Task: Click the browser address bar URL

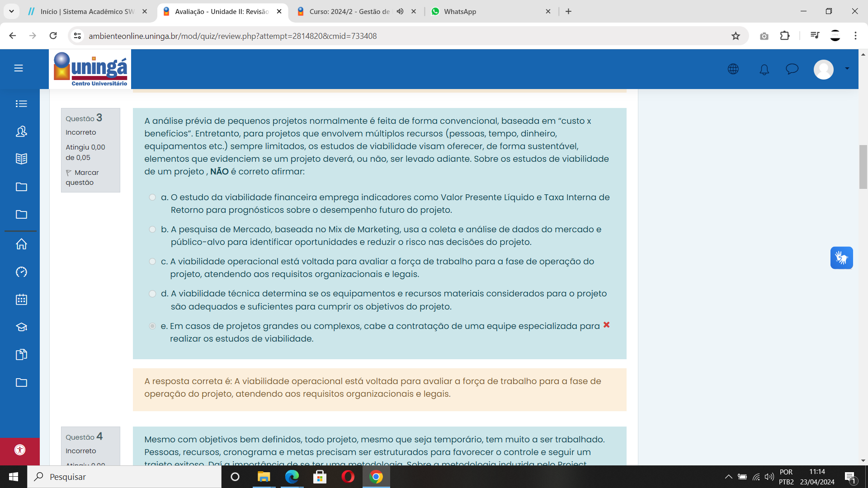Action: tap(232, 36)
